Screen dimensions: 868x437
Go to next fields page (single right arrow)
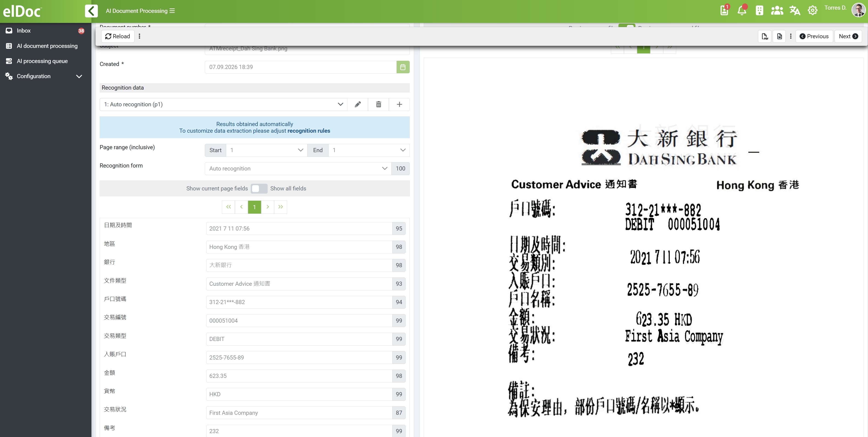pyautogui.click(x=268, y=207)
